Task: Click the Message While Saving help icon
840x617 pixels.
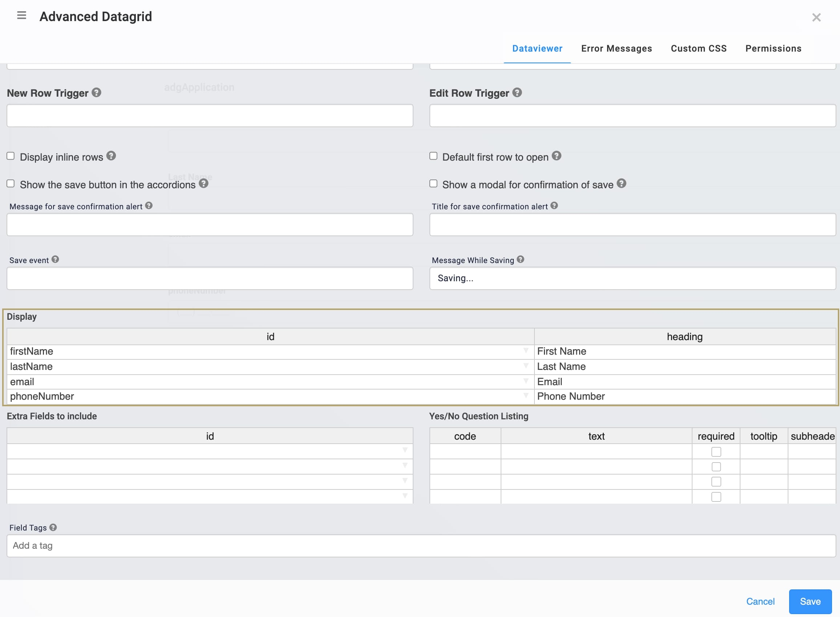Action: coord(520,259)
